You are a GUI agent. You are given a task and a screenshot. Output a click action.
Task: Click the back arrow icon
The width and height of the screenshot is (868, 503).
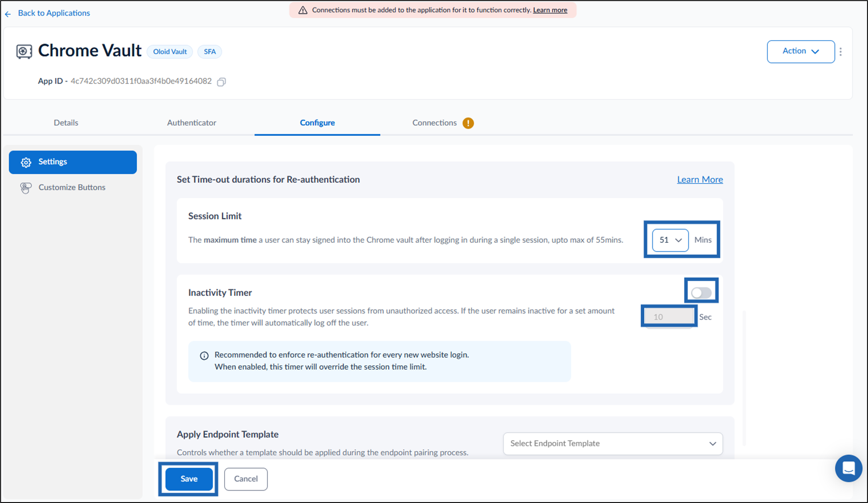click(x=8, y=14)
